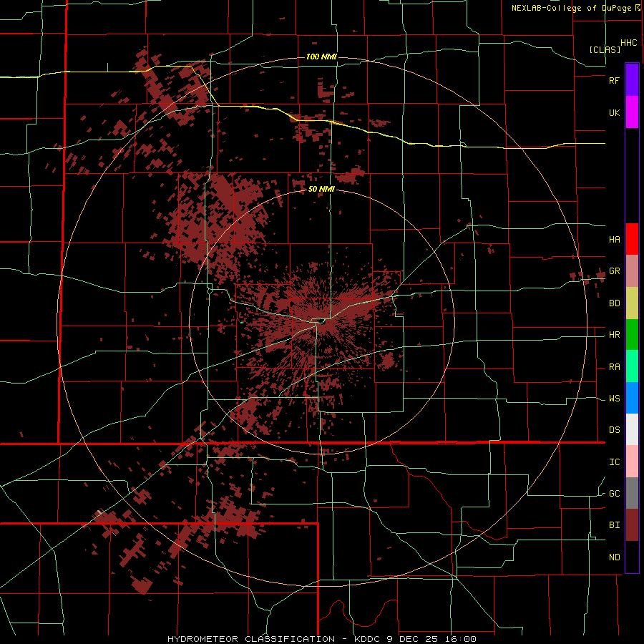644x644 pixels.
Task: Click the [CLAS] unit label
Action: [605, 49]
